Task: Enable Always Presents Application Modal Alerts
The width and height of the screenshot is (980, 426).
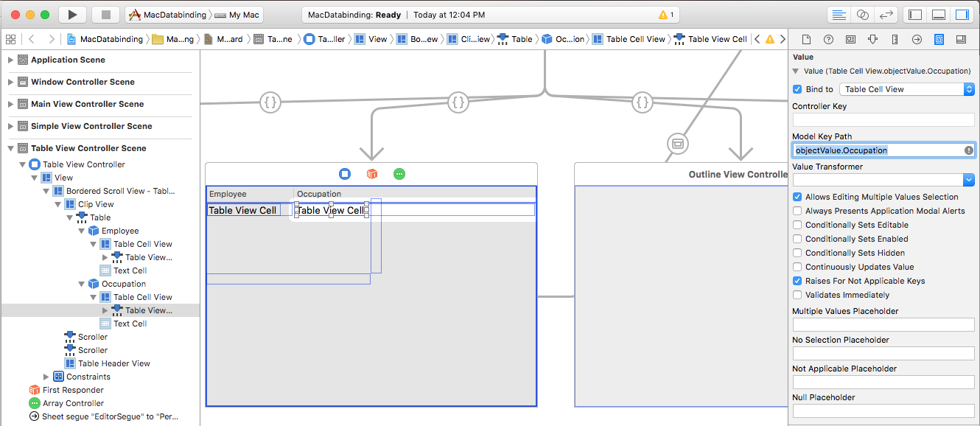Action: point(797,211)
